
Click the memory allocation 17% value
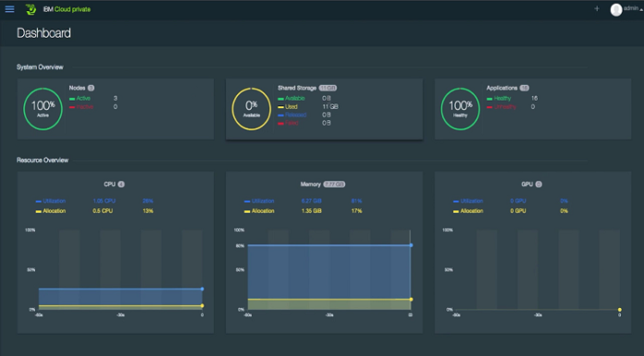coord(356,211)
